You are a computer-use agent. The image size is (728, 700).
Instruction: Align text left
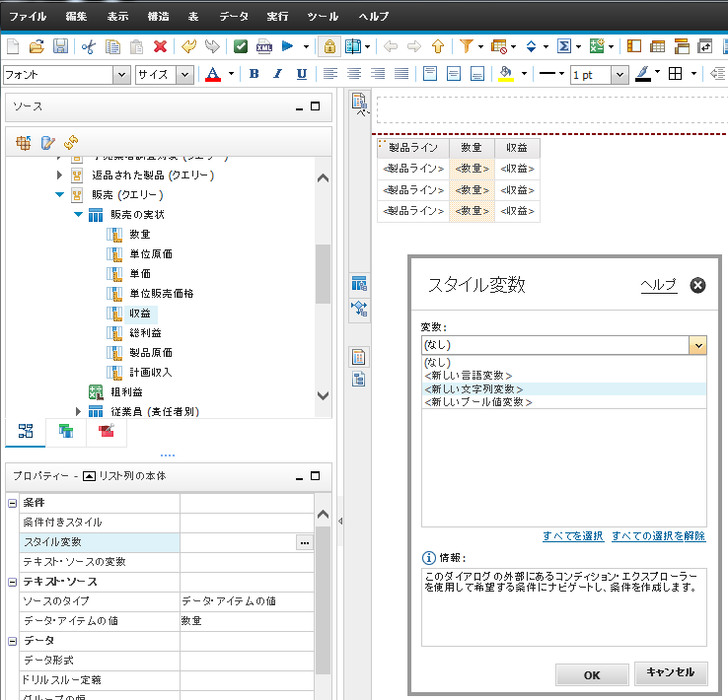(330, 74)
